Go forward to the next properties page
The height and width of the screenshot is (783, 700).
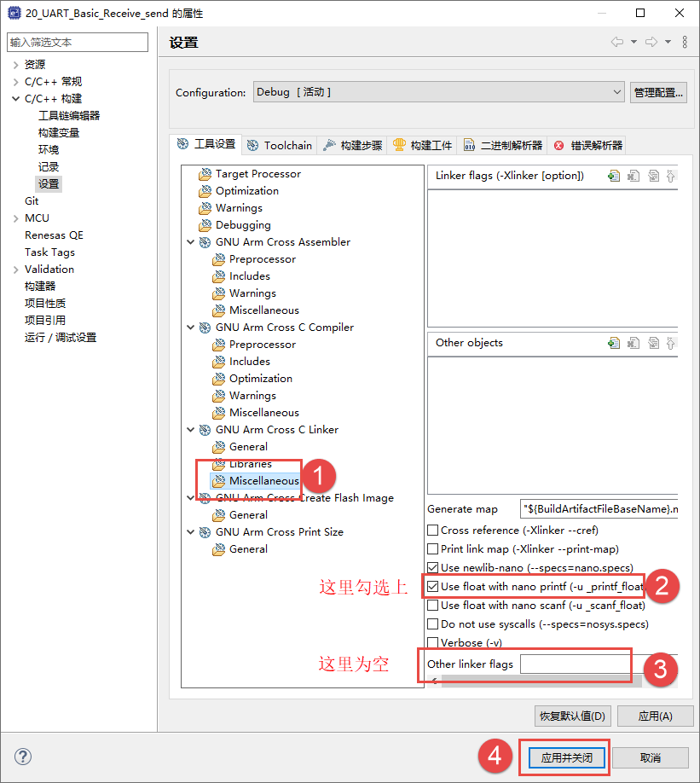[651, 42]
